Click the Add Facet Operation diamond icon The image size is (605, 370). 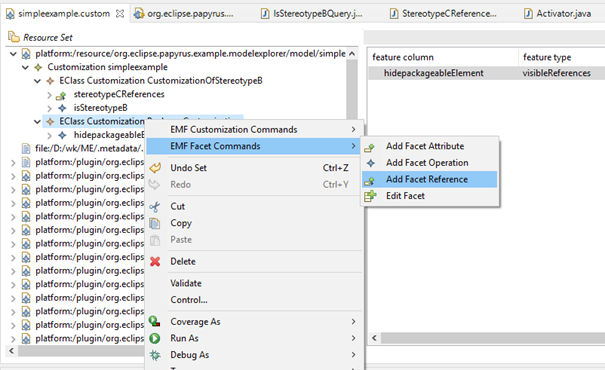click(x=371, y=163)
